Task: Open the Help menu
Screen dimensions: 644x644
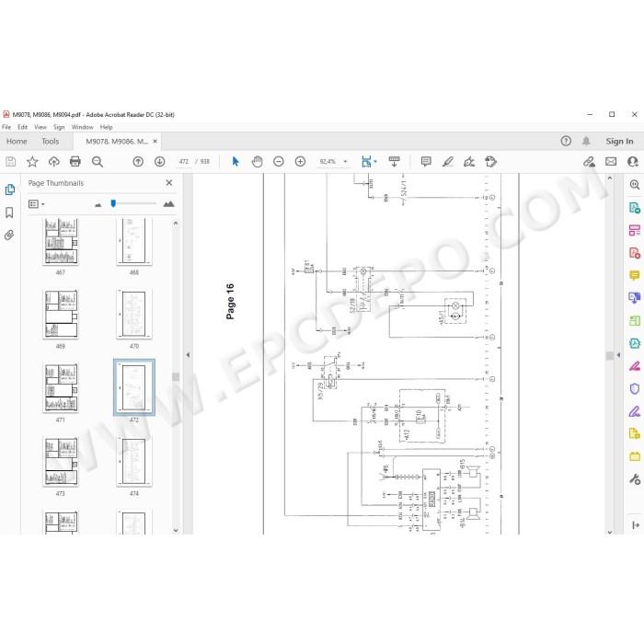Action: click(x=106, y=127)
